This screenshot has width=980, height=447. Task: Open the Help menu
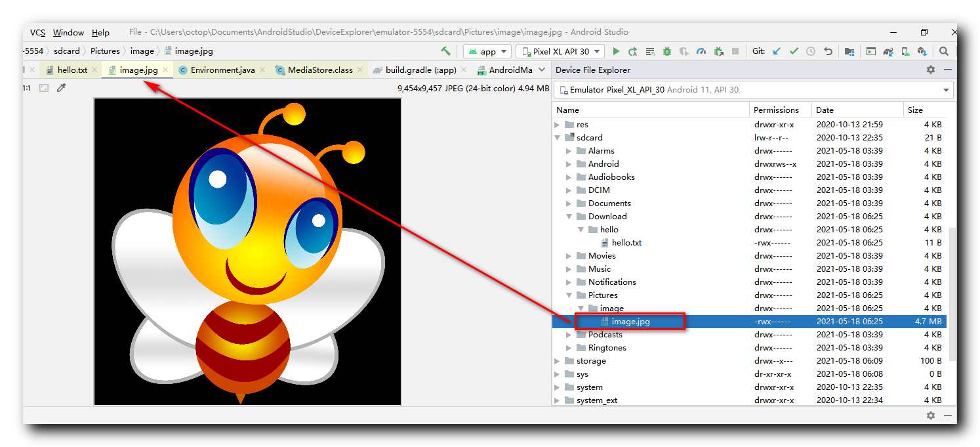point(100,32)
